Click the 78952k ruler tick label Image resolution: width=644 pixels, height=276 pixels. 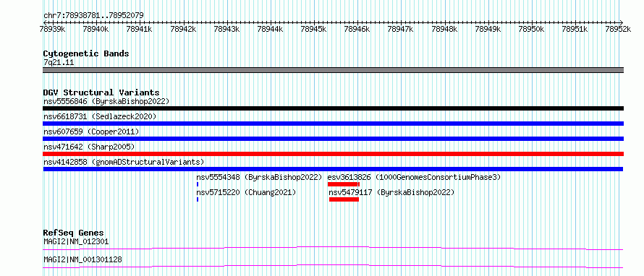619,29
